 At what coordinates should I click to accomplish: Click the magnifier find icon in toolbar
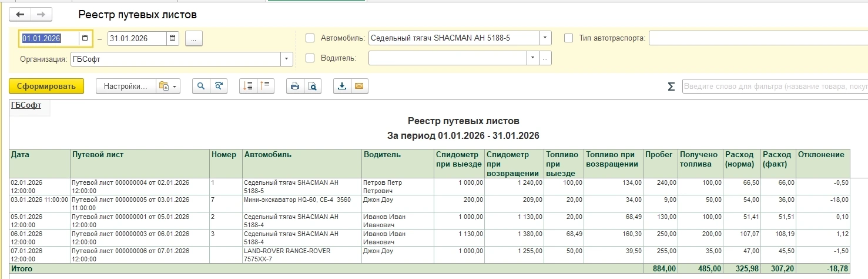201,86
